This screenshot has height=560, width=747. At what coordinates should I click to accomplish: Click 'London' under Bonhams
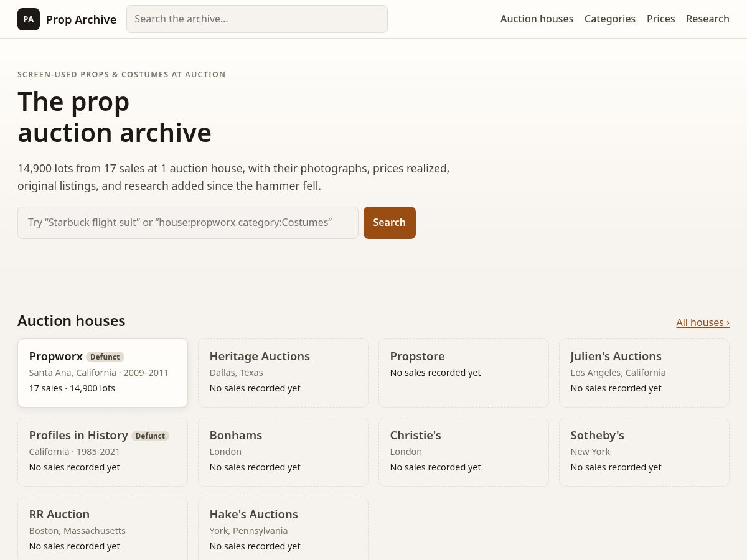[225, 452]
